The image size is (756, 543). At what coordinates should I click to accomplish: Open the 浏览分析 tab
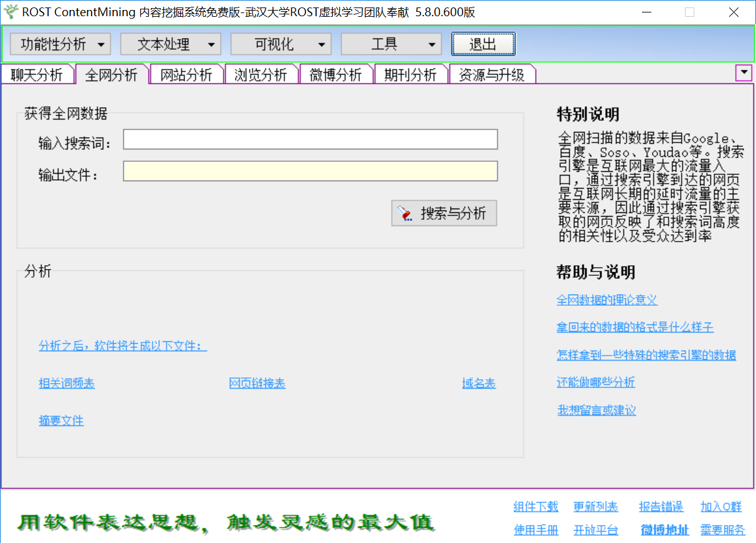click(x=261, y=75)
